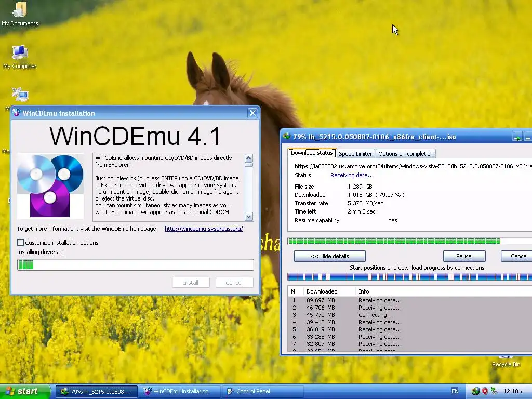Open the Options on completion tab

click(406, 154)
